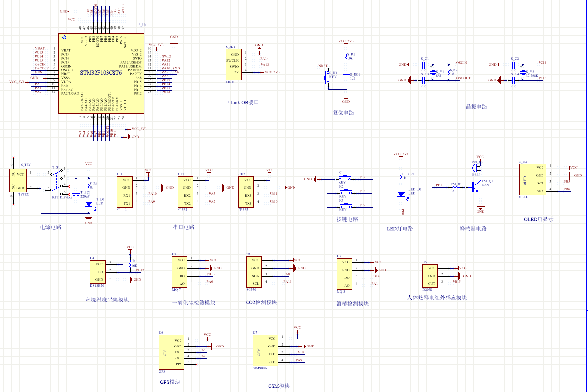Viewport: 588px width, 392px height.
Task: Click the DS18B20 temperature sensor block
Action: 97,271
